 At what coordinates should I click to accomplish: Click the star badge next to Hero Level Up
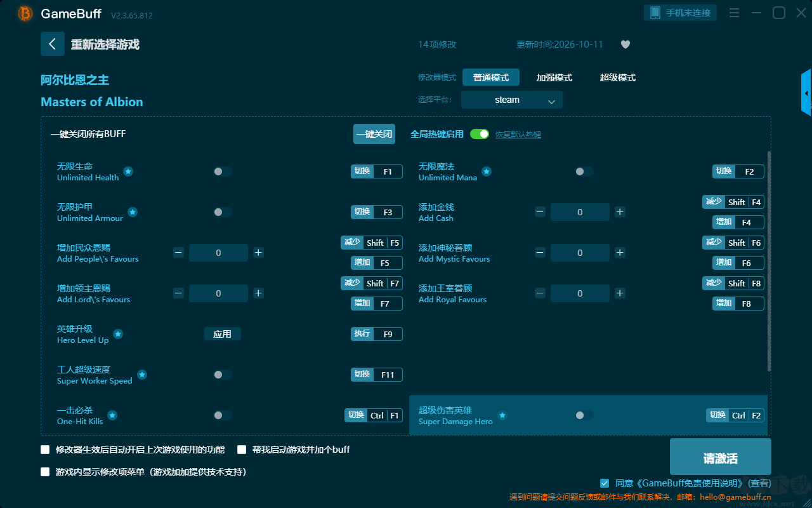point(118,334)
